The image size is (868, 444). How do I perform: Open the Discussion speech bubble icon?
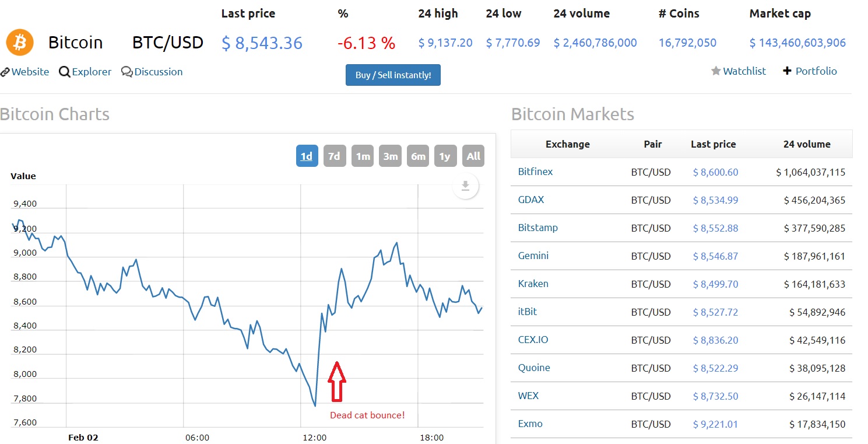[126, 72]
